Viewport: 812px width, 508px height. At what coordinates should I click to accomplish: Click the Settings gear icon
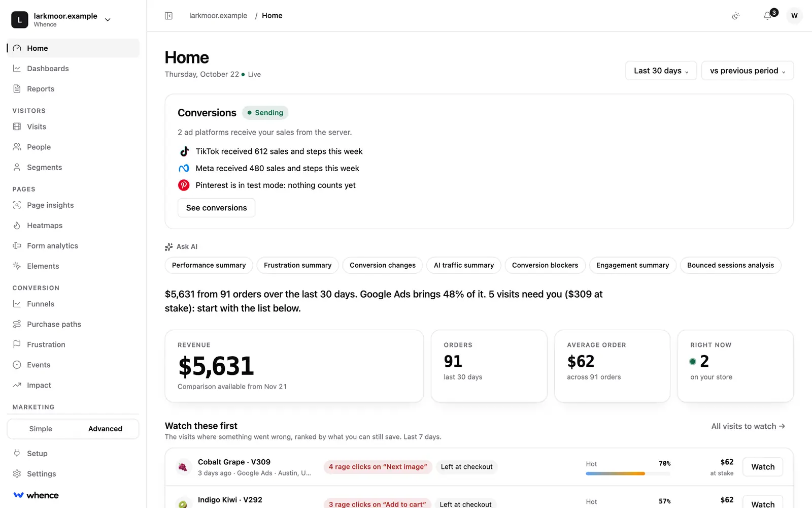[x=17, y=473]
